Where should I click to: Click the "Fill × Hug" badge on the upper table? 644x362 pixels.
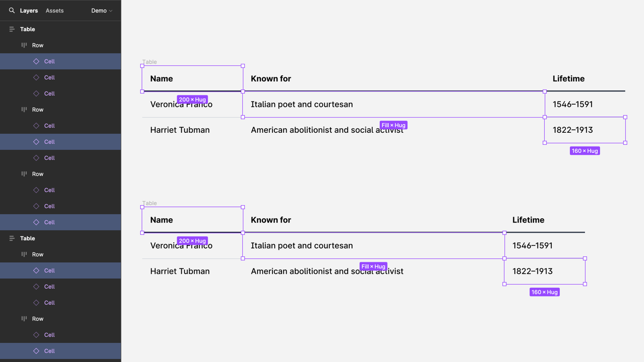coord(394,125)
